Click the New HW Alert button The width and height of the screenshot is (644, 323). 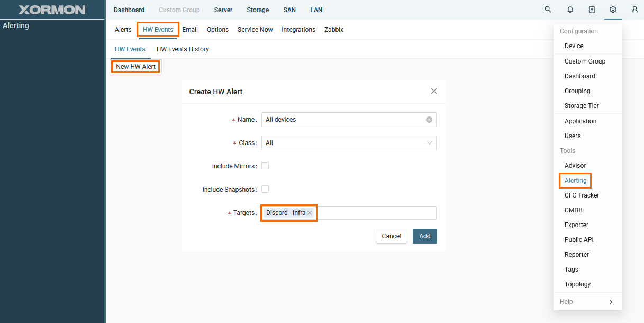135,67
